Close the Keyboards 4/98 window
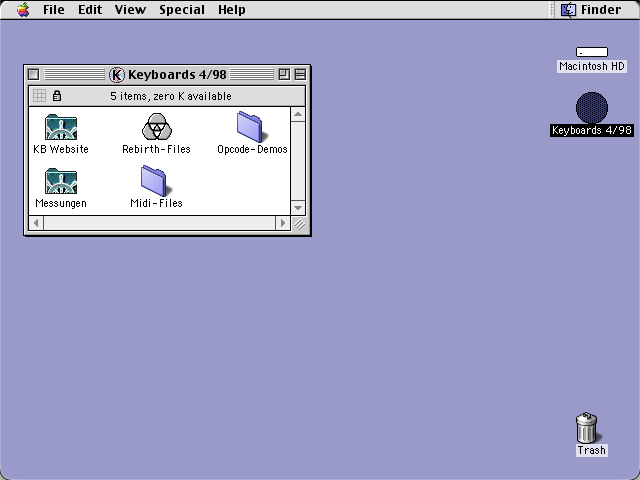Viewport: 640px width, 480px height. coord(33,74)
